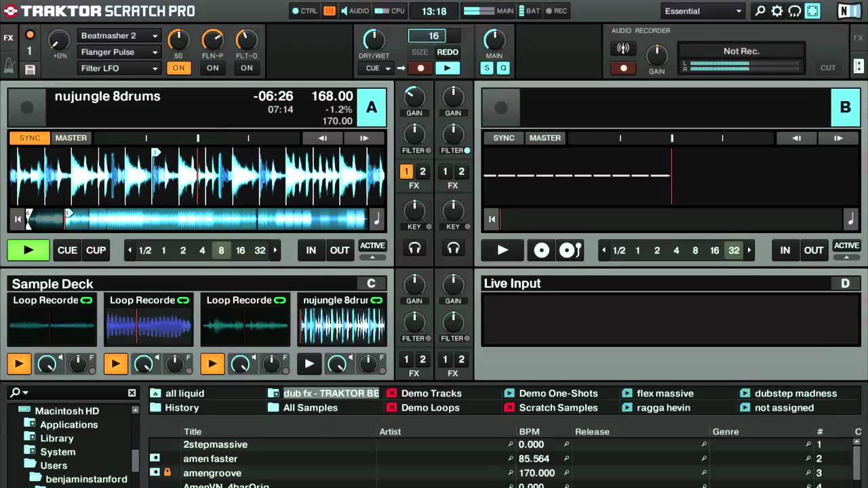Click CUE button on deck A
Viewport: 868px width, 488px height.
pos(67,250)
